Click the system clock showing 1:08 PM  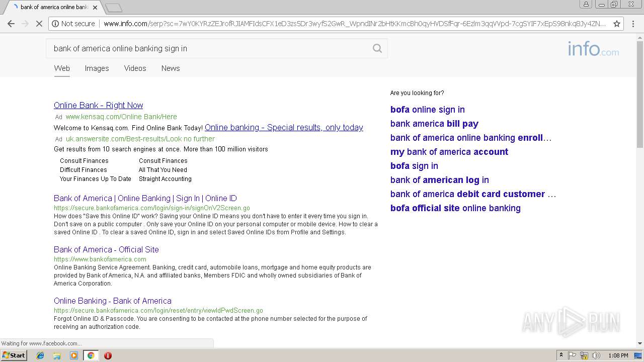[x=618, y=355]
